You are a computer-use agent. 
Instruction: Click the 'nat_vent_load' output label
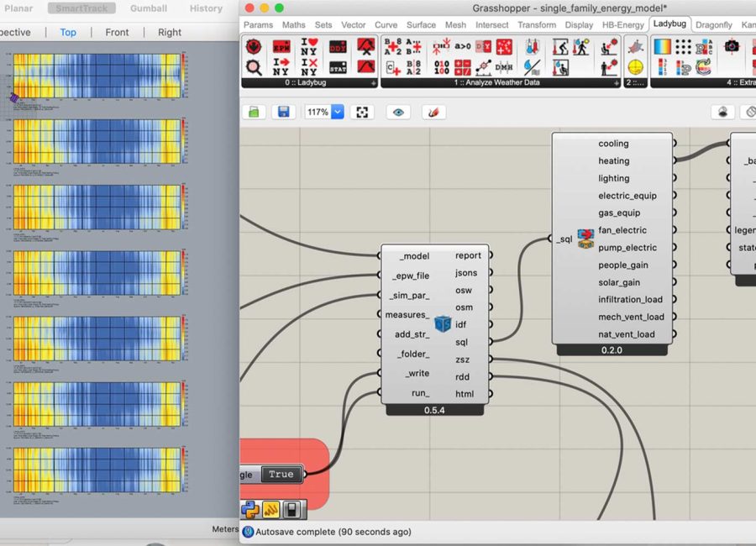point(627,334)
